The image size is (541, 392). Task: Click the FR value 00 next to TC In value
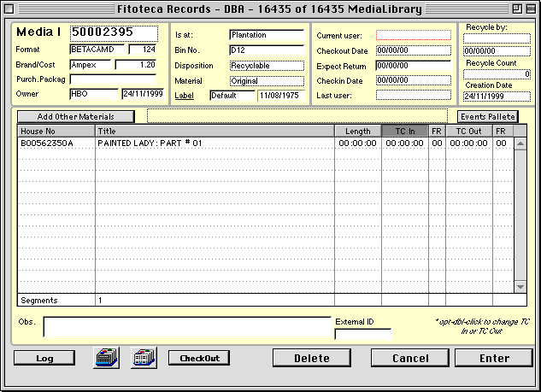tap(437, 143)
